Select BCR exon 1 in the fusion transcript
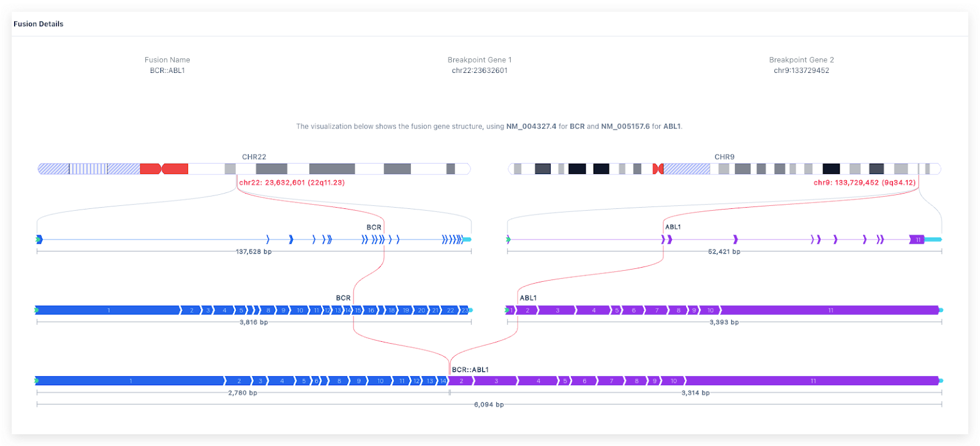 coord(130,381)
